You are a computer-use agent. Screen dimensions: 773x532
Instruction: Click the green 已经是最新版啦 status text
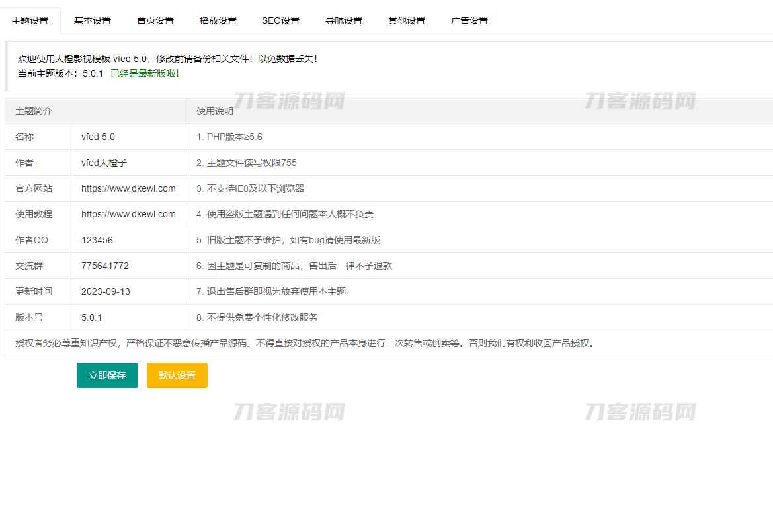[145, 75]
